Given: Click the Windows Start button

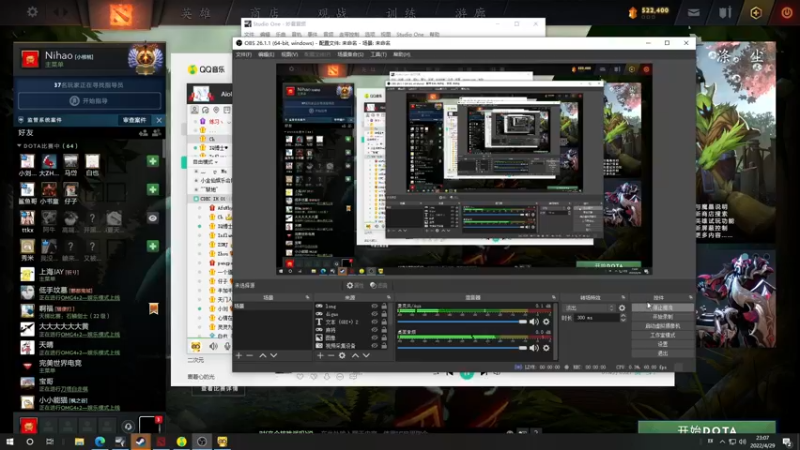Looking at the screenshot, I should tap(9, 442).
